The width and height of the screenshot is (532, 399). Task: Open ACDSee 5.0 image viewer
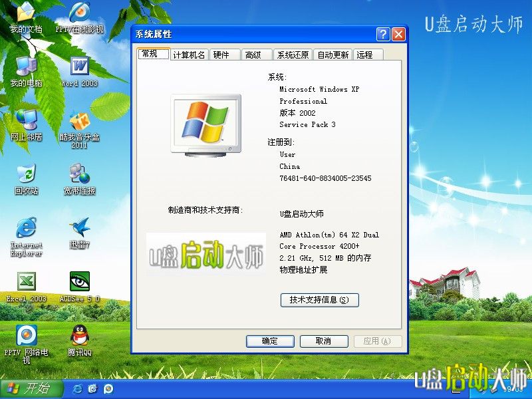click(x=81, y=283)
